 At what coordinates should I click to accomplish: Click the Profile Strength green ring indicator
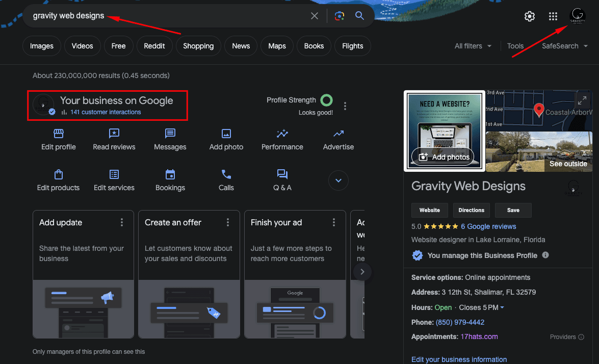326,100
